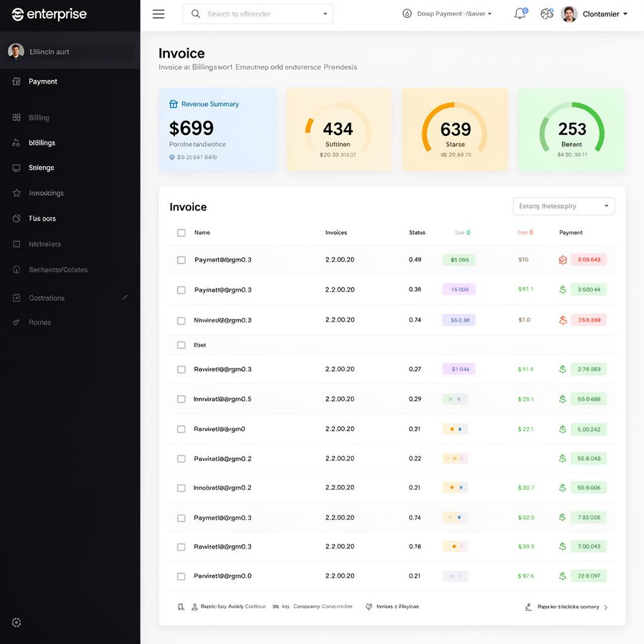The height and width of the screenshot is (644, 644).
Task: Check the Paymert@@rgm0.3 row checkbox
Action: coord(181,260)
